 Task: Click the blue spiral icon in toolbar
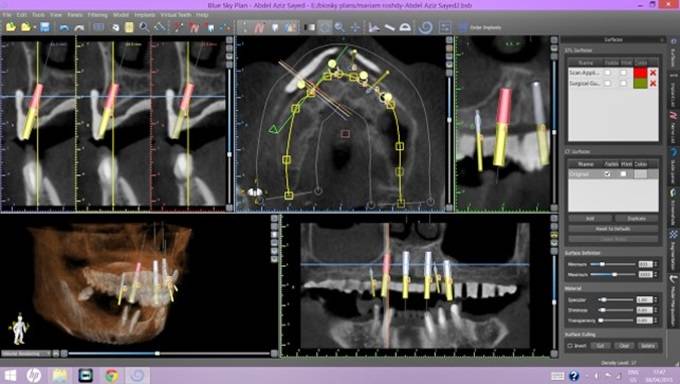click(x=425, y=27)
